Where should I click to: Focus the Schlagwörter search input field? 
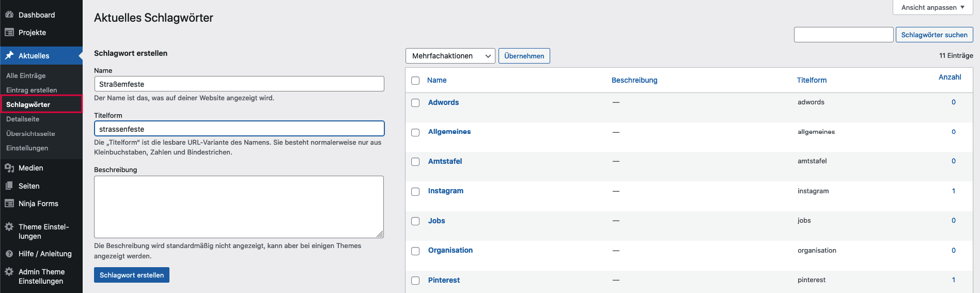point(843,35)
